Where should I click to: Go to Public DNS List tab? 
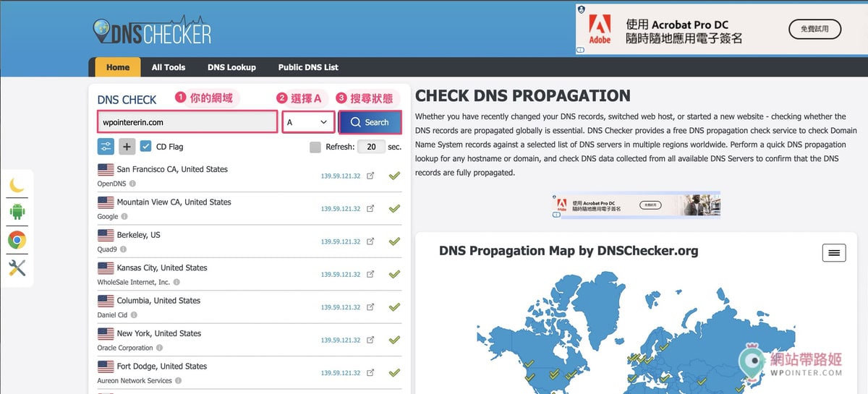[x=308, y=67]
